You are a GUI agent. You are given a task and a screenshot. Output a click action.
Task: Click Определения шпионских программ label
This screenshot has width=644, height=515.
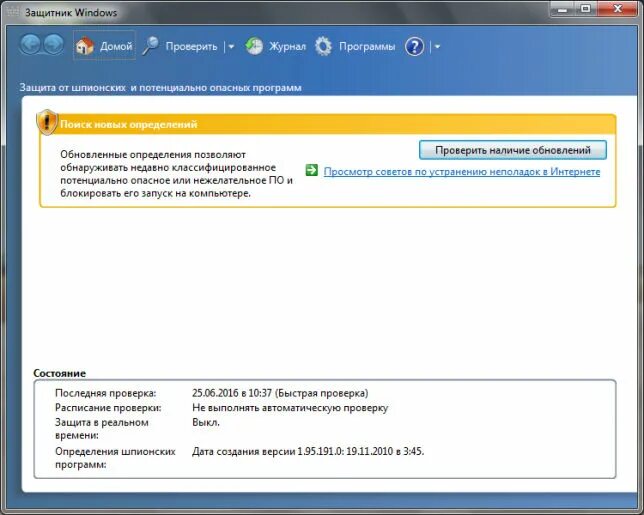[115, 458]
